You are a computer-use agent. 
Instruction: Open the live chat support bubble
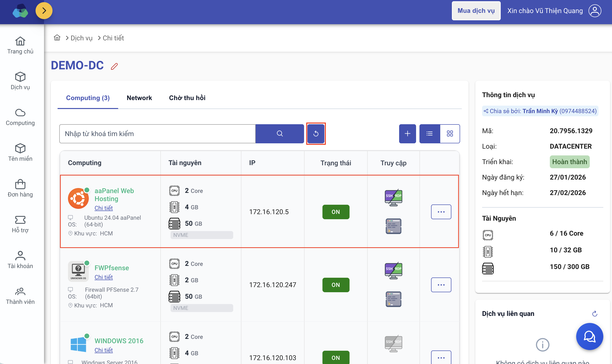[x=589, y=336]
